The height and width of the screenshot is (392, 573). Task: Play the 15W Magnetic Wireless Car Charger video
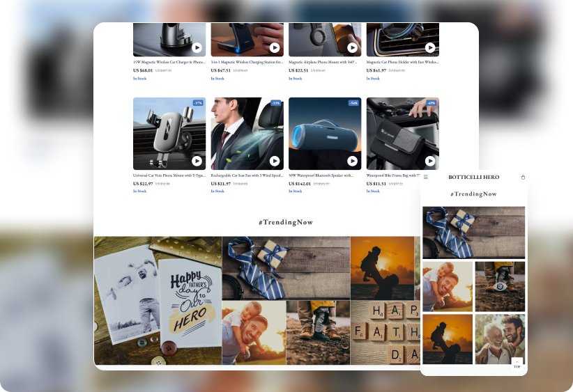click(197, 48)
